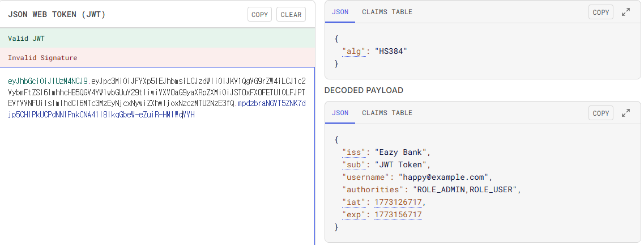Screen dimensions: 644x245
Task: Copy the decoded header
Action: pos(601,12)
